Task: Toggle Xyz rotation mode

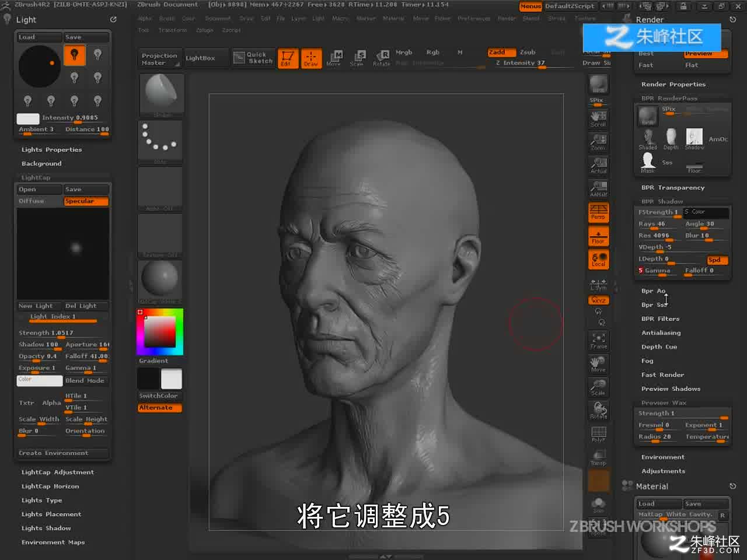Action: (598, 300)
